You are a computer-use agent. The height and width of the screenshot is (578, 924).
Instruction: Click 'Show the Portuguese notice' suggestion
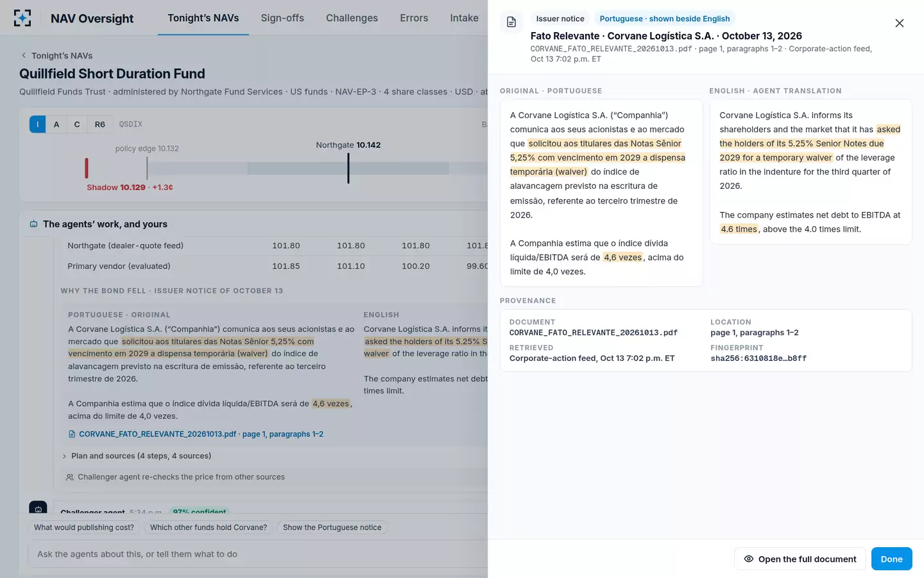[x=332, y=527]
